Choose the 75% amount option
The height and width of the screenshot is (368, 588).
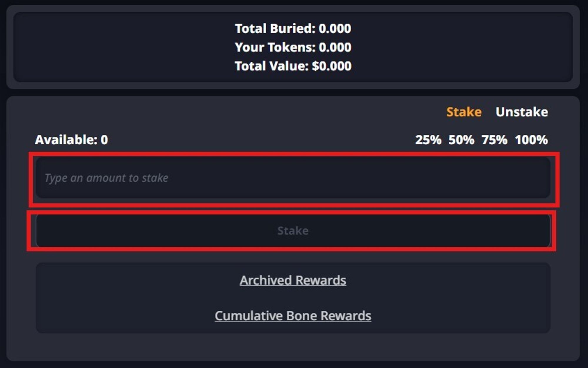[x=494, y=140]
